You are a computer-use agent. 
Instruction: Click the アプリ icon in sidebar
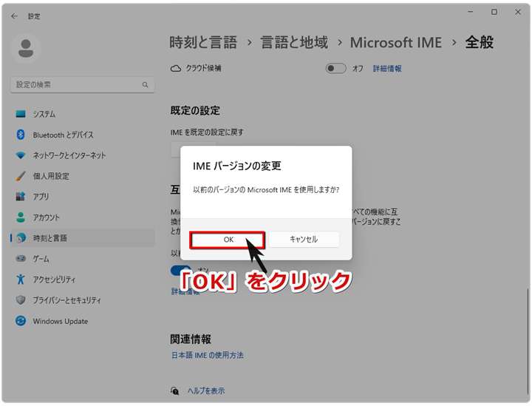point(21,197)
